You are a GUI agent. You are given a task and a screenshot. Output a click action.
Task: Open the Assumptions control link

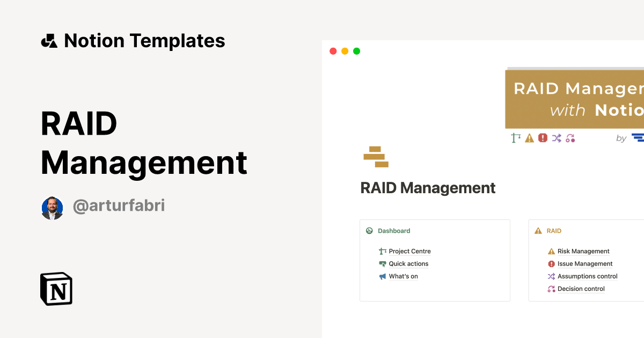coord(587,276)
